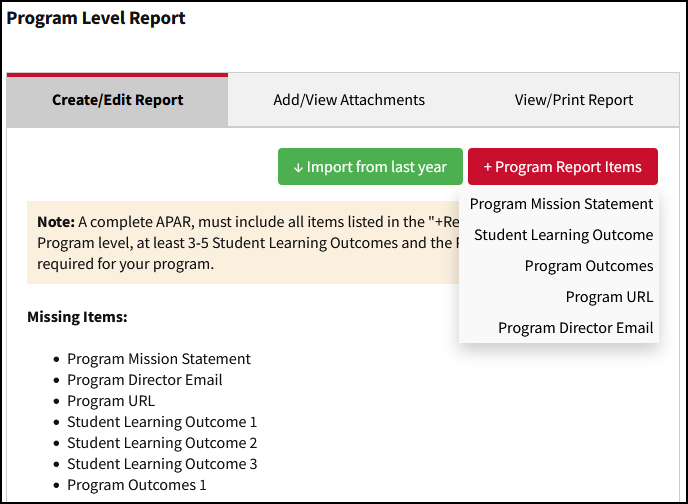Click Student Learning Outcome 1 in Missing Items
Screen dimensions: 688x504
162,422
